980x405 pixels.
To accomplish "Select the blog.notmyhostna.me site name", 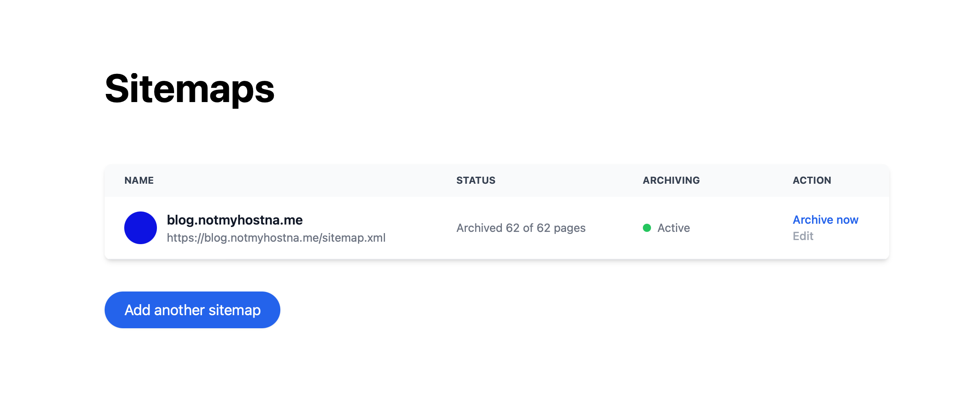I will (x=235, y=220).
